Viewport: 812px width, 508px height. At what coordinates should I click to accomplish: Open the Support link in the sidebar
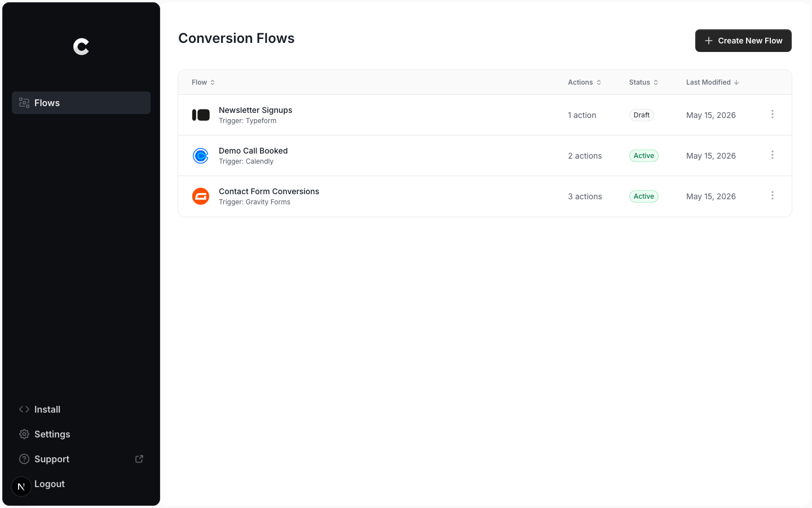(81, 459)
